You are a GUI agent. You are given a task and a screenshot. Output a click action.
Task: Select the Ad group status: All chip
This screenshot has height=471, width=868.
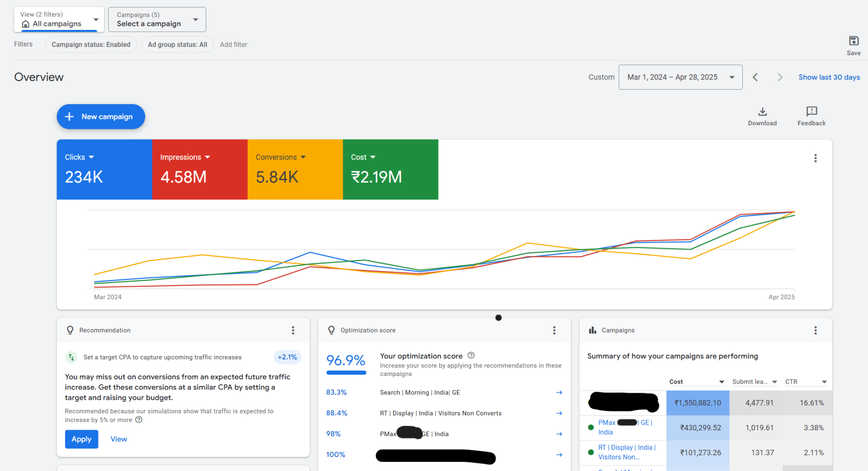click(177, 44)
